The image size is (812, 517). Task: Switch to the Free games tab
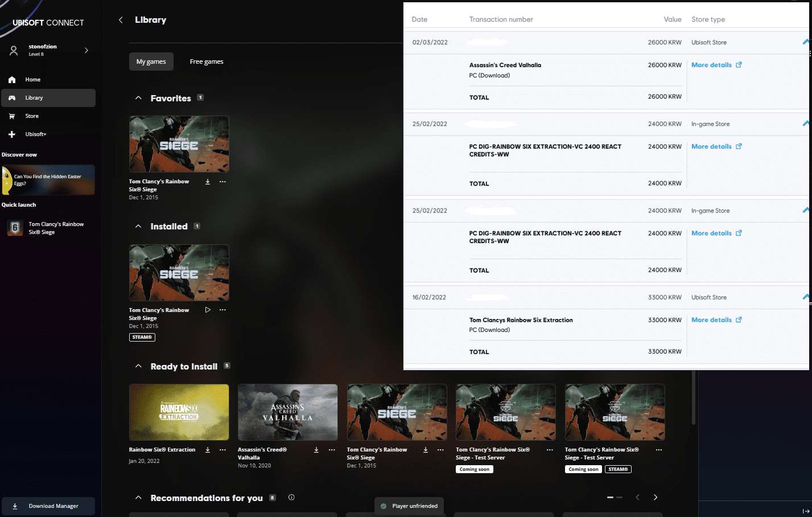click(206, 61)
